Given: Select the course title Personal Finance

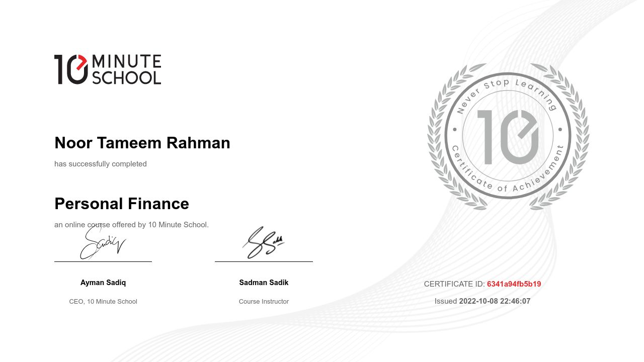Looking at the screenshot, I should (x=122, y=204).
